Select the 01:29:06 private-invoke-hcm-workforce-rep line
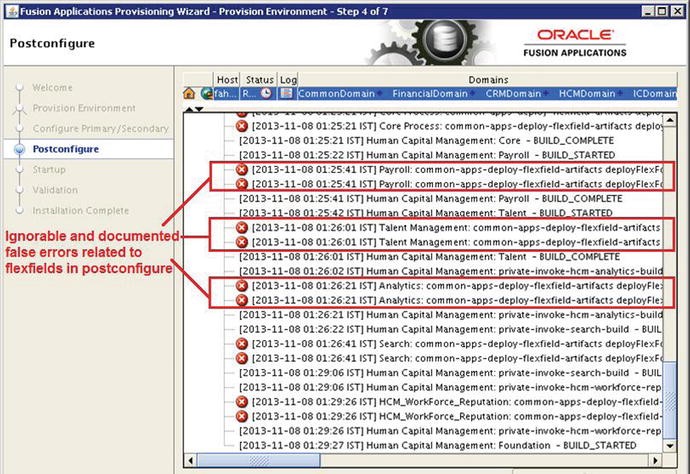 click(x=451, y=388)
